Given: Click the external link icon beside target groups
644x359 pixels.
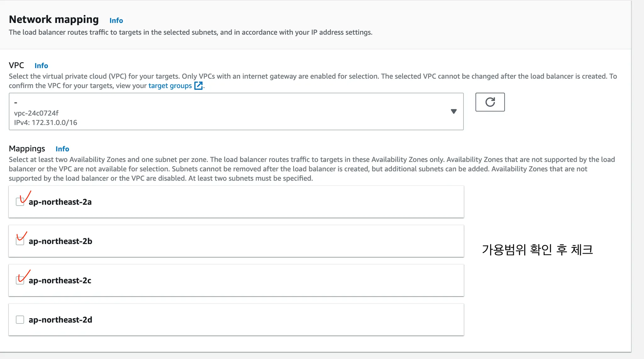Looking at the screenshot, I should click(198, 85).
